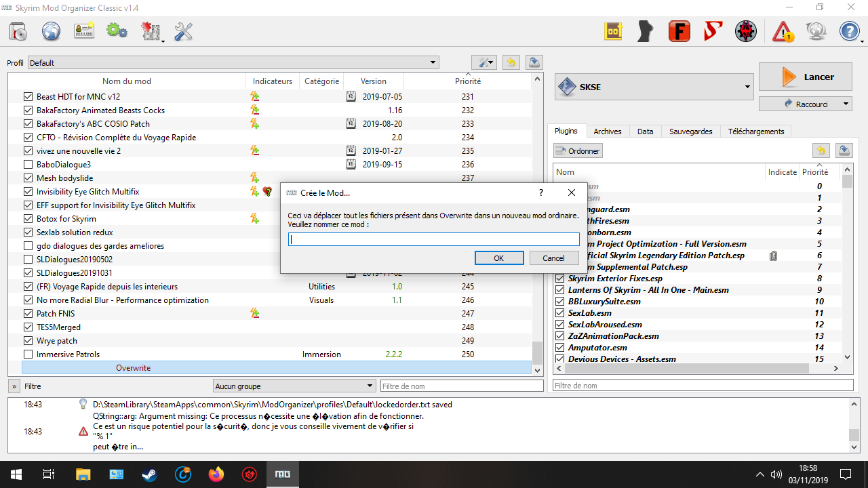Uncheck SexLab.esm plugin checkbox
Screen dimensions: 868x488
pos(560,313)
